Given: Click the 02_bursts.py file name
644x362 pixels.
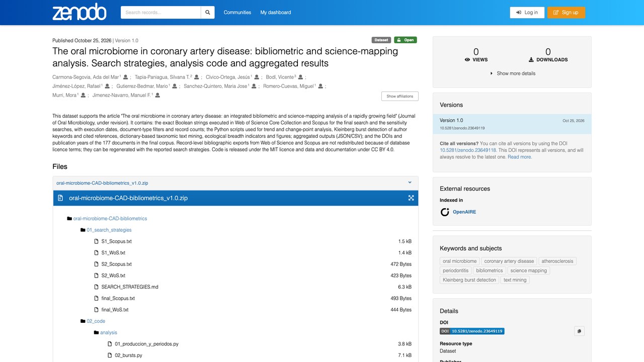Looking at the screenshot, I should point(128,355).
